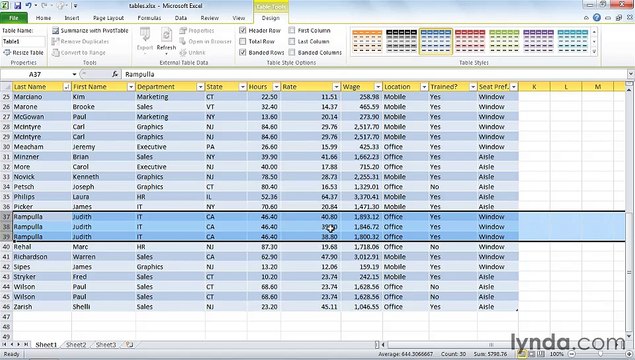Screen dimensions: 635x360
Task: Apply the orange table style
Action: coord(367,41)
